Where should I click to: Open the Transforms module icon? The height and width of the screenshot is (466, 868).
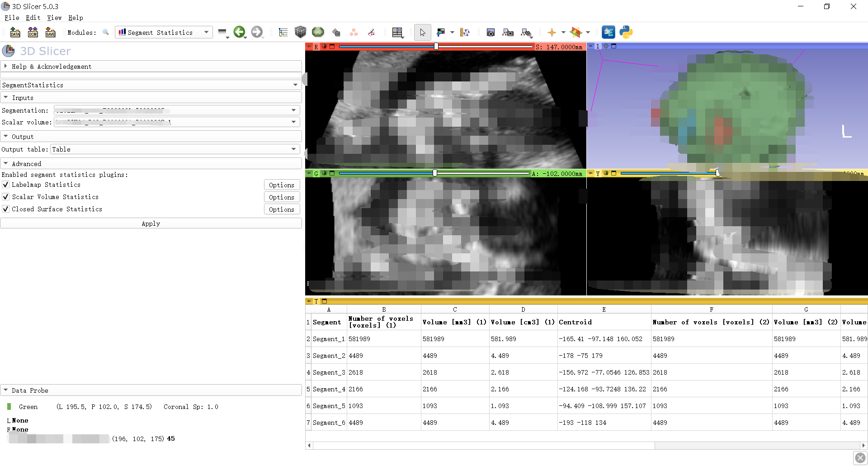pyautogui.click(x=336, y=32)
